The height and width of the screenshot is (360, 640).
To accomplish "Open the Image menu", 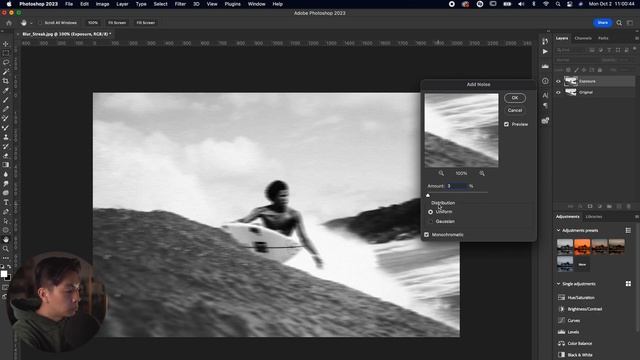I will pyautogui.click(x=102, y=4).
